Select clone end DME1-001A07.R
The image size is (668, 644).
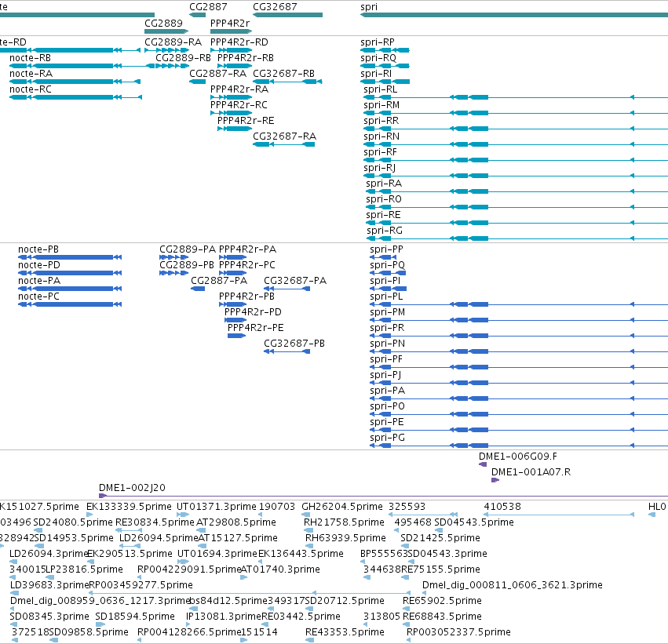coord(495,481)
